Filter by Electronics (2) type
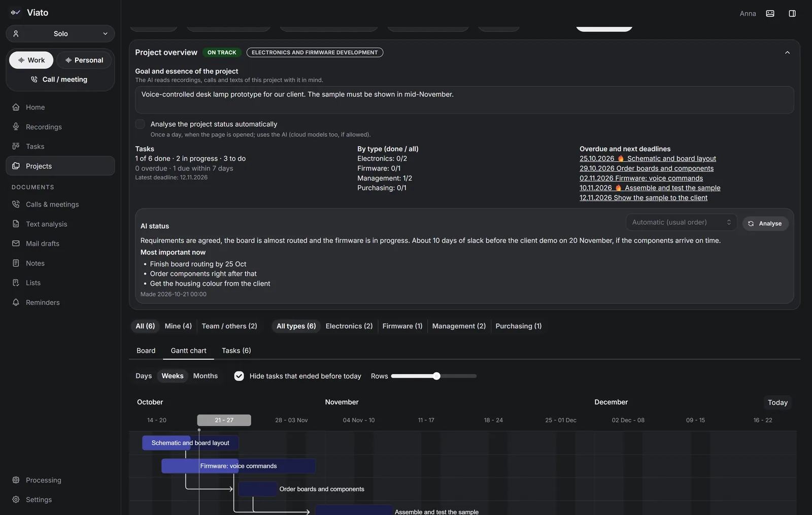The height and width of the screenshot is (515, 812). [x=349, y=326]
